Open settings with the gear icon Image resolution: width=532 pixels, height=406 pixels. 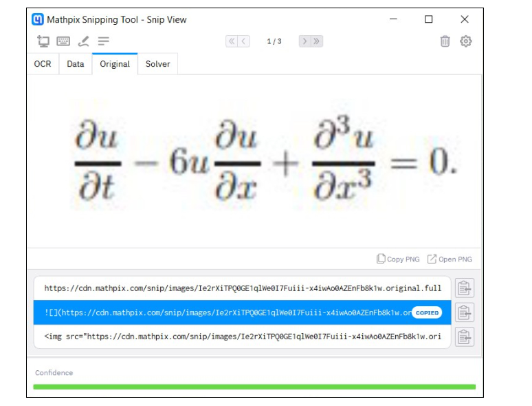point(466,41)
